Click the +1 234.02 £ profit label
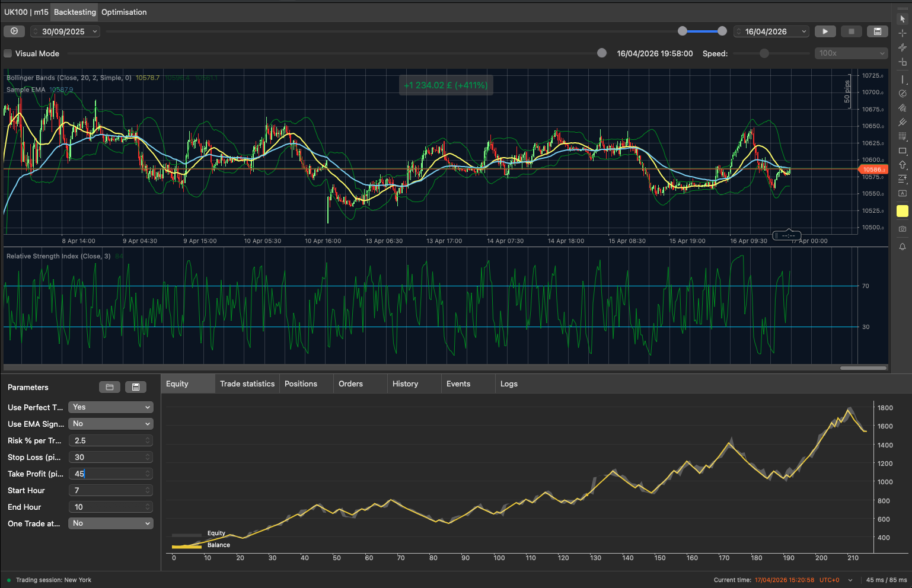Viewport: 912px width, 588px height. (x=446, y=85)
